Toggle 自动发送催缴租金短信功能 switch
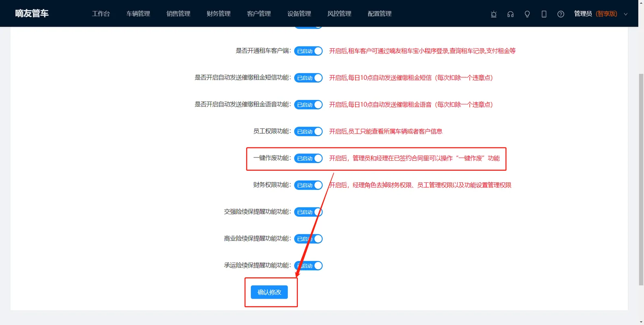The width and height of the screenshot is (644, 325). (x=308, y=78)
